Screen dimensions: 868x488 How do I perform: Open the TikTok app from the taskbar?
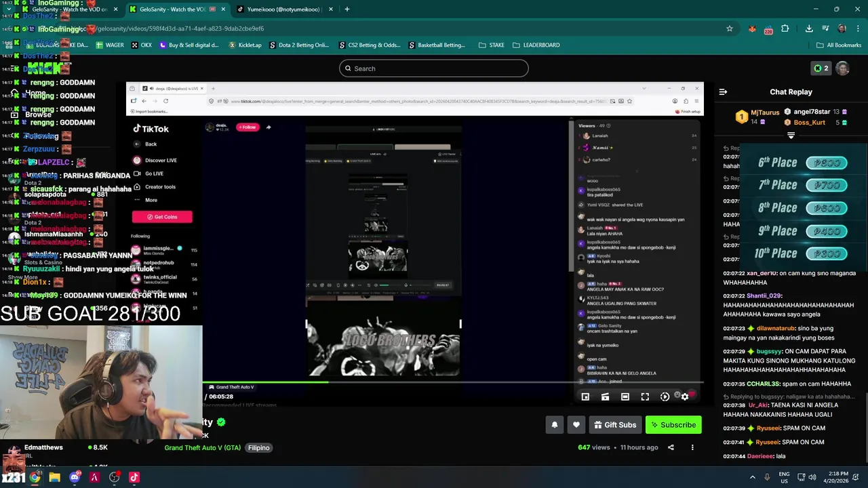[x=134, y=477]
